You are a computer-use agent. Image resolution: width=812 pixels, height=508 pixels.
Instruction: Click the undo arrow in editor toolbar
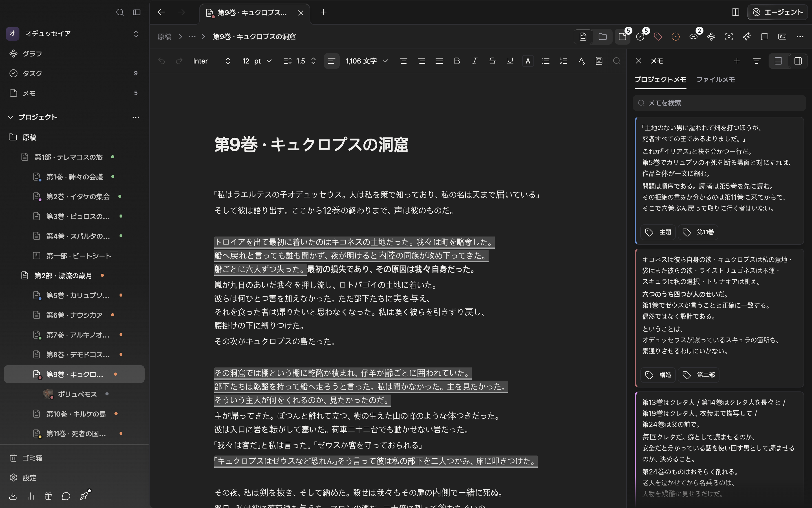tap(161, 61)
